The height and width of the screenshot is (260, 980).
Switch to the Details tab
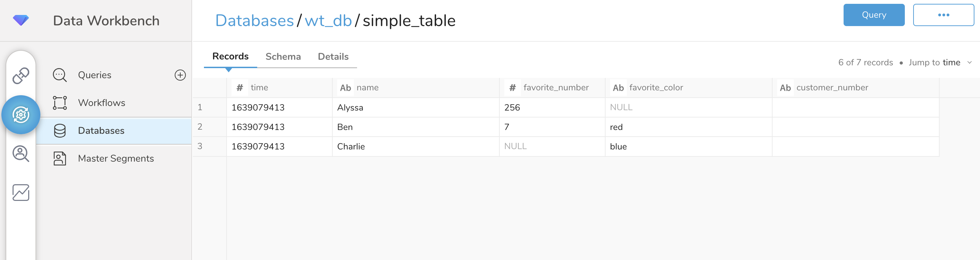333,57
